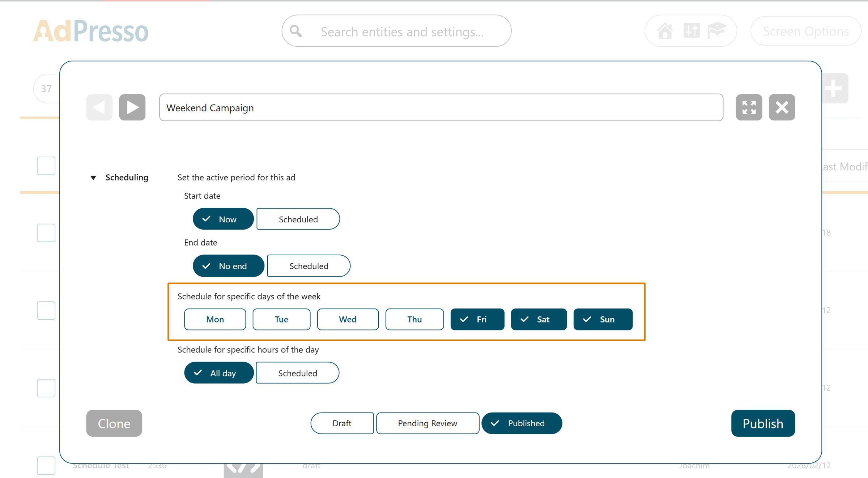The width and height of the screenshot is (868, 478).
Task: Select the settings sliders icon in top toolbar
Action: [692, 31]
